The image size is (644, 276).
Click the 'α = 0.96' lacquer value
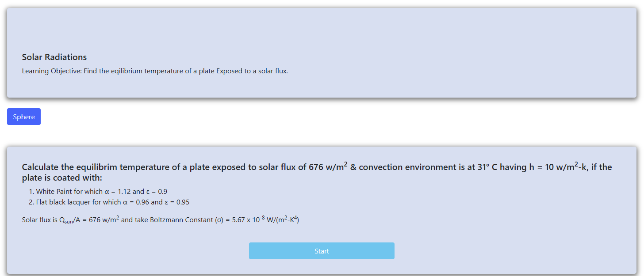[136, 202]
